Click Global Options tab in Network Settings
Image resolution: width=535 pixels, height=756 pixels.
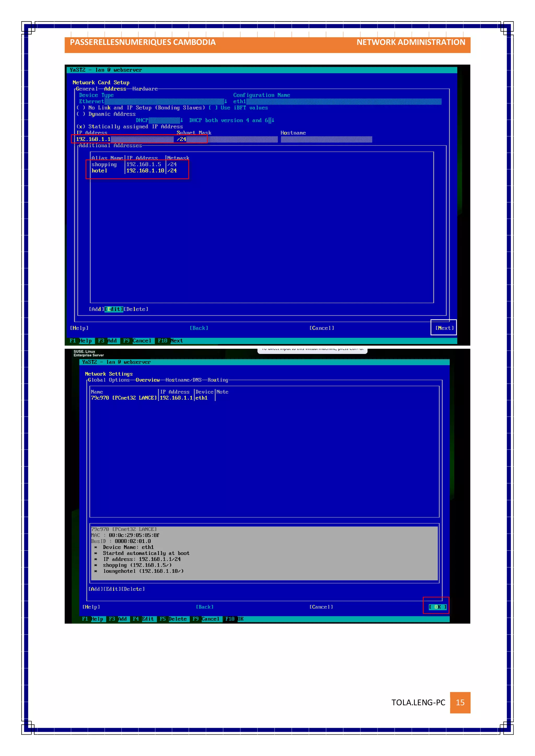pos(109,380)
